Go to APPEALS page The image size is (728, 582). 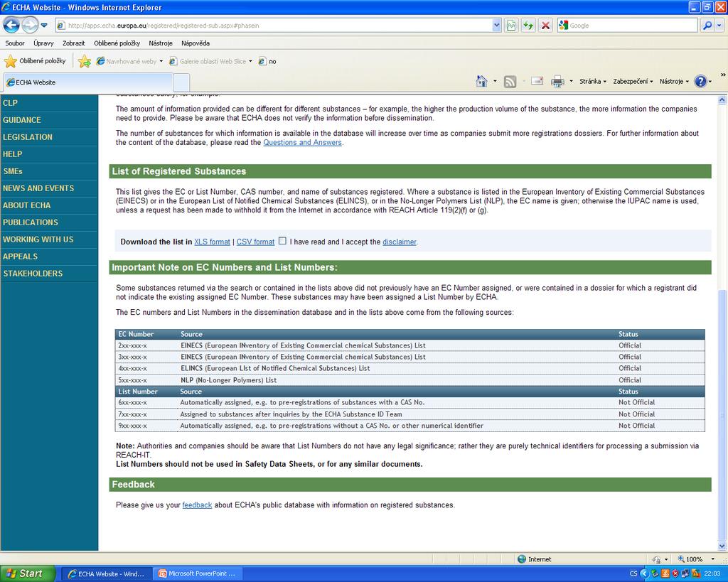click(20, 257)
